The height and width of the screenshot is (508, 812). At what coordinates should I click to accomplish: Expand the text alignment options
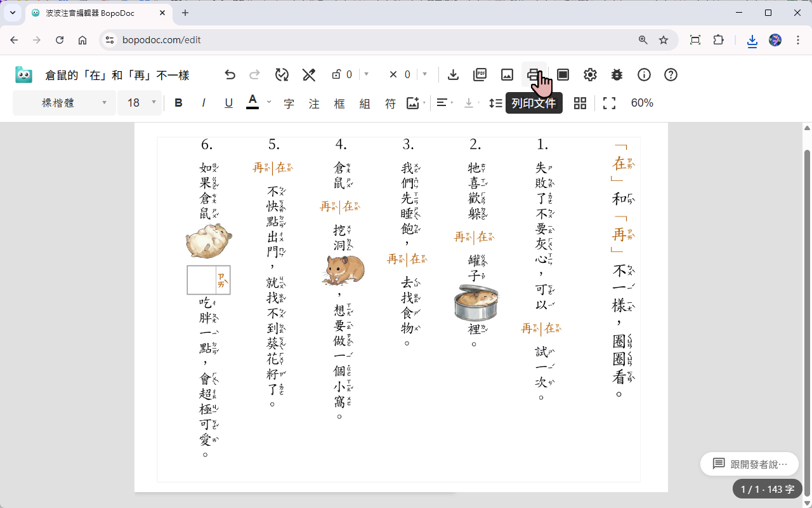point(450,103)
